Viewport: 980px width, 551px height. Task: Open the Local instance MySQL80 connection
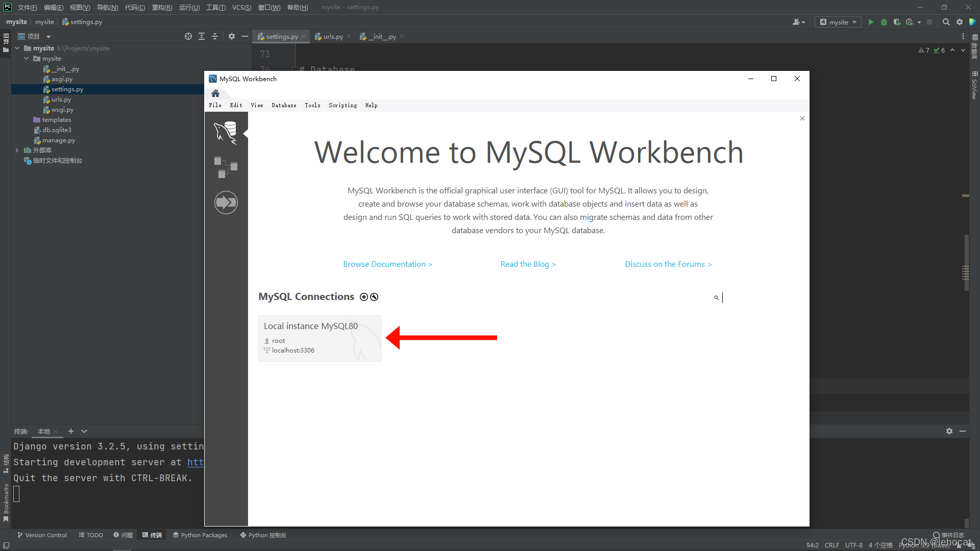320,338
